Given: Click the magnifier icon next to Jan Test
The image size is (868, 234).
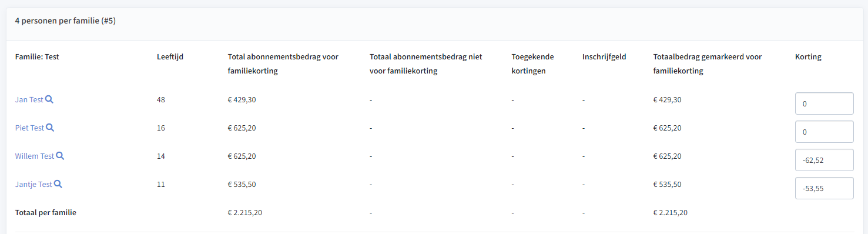Looking at the screenshot, I should coord(49,99).
